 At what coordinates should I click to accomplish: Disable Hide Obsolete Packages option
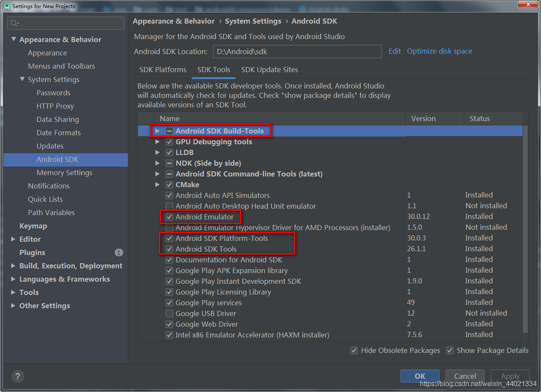click(354, 350)
